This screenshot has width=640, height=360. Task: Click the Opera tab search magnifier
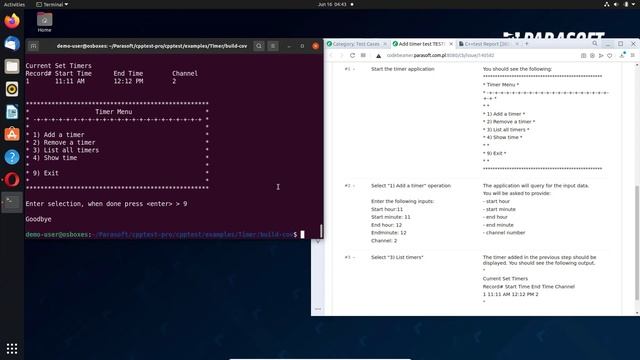click(x=595, y=43)
